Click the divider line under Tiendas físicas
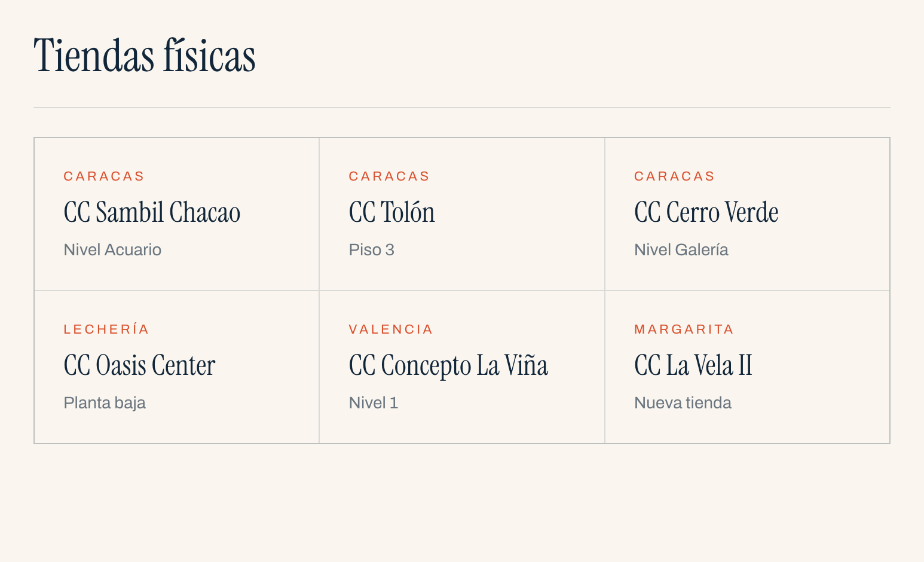The image size is (924, 562). coord(462,108)
